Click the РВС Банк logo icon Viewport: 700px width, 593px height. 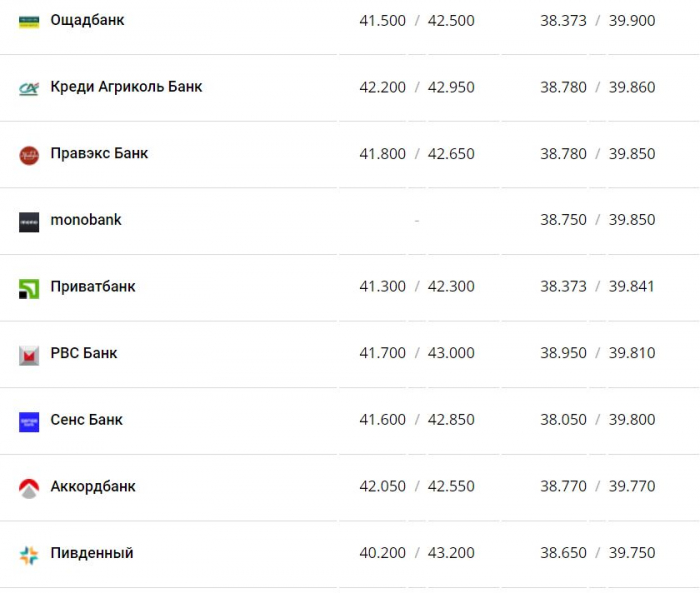29,355
